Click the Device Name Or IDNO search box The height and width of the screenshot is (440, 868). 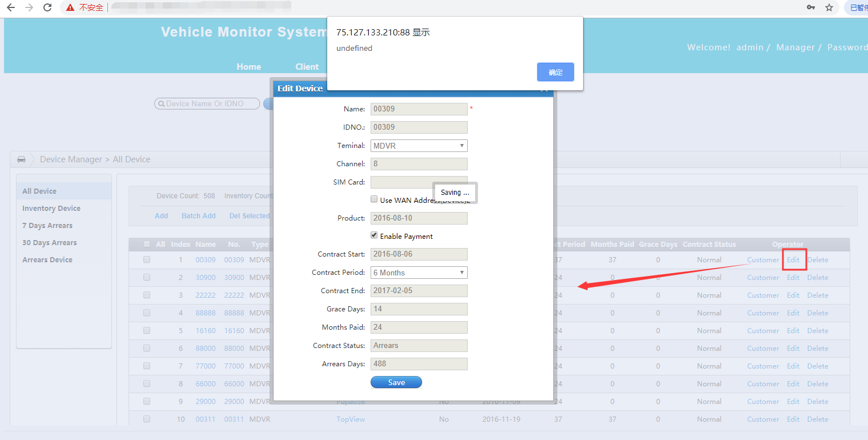[207, 104]
